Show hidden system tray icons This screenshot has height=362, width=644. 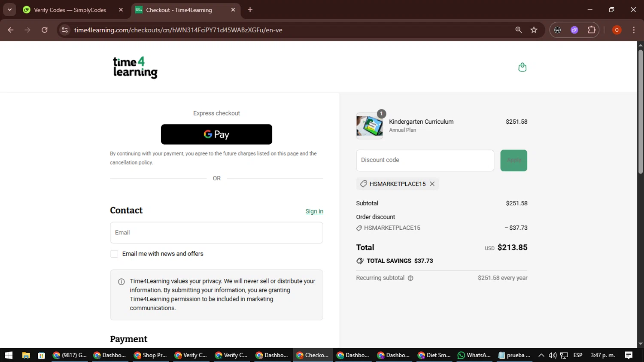tap(541, 355)
